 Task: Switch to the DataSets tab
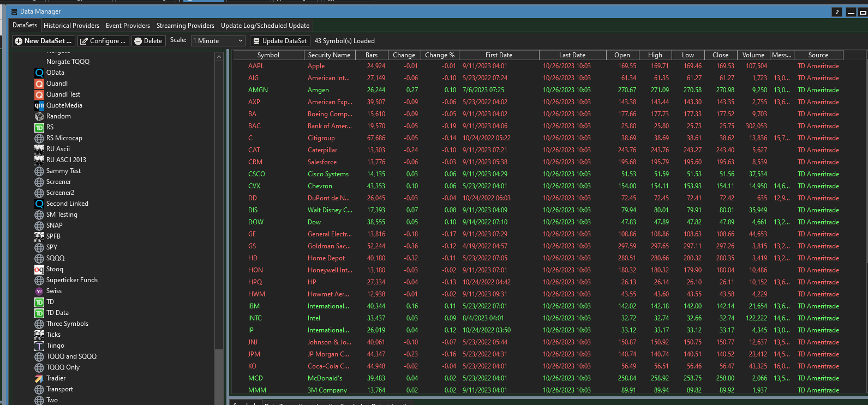click(x=25, y=25)
